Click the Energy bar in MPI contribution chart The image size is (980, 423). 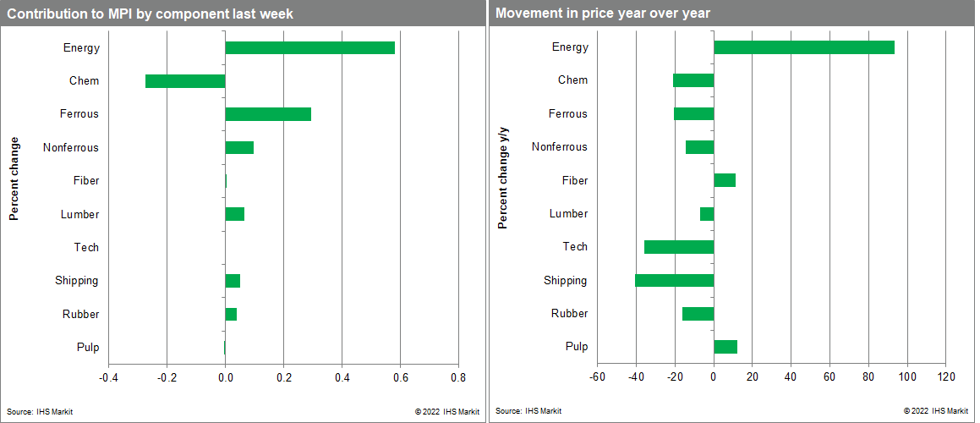(x=309, y=47)
